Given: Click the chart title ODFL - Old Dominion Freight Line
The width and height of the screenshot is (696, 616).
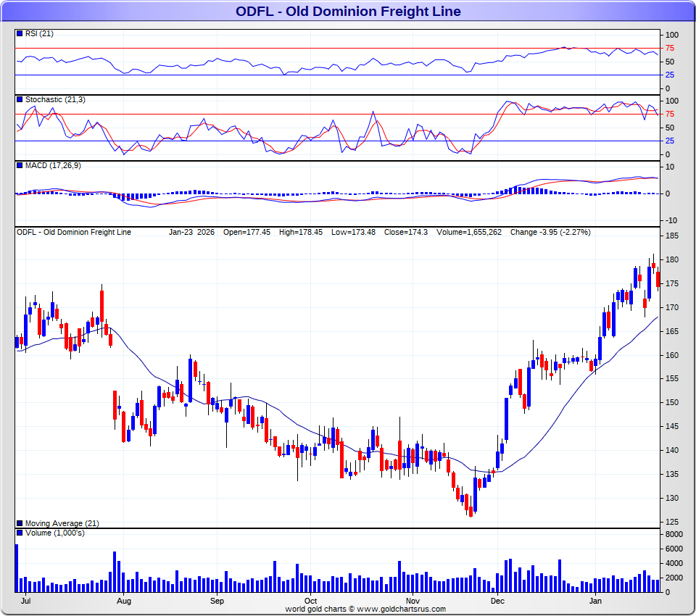Looking at the screenshot, I should (x=348, y=12).
